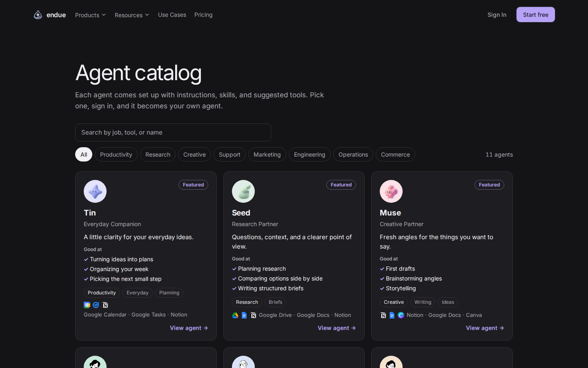
Task: Click Ideas tag in Muse card
Action: click(x=448, y=302)
